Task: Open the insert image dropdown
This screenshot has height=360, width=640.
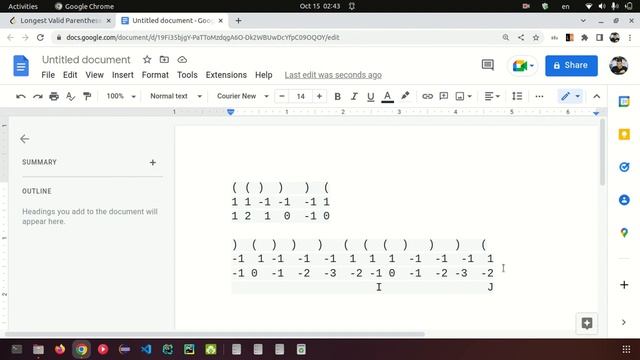Action: click(x=463, y=96)
